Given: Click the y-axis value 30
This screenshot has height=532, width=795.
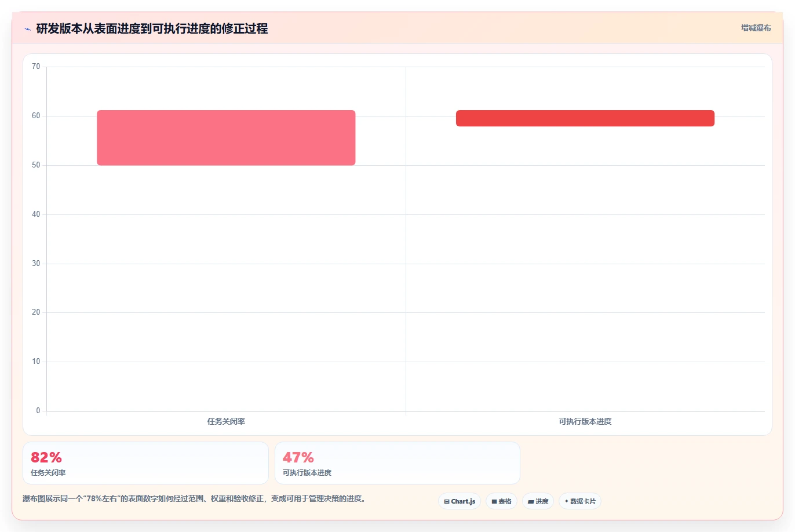Looking at the screenshot, I should 36,264.
